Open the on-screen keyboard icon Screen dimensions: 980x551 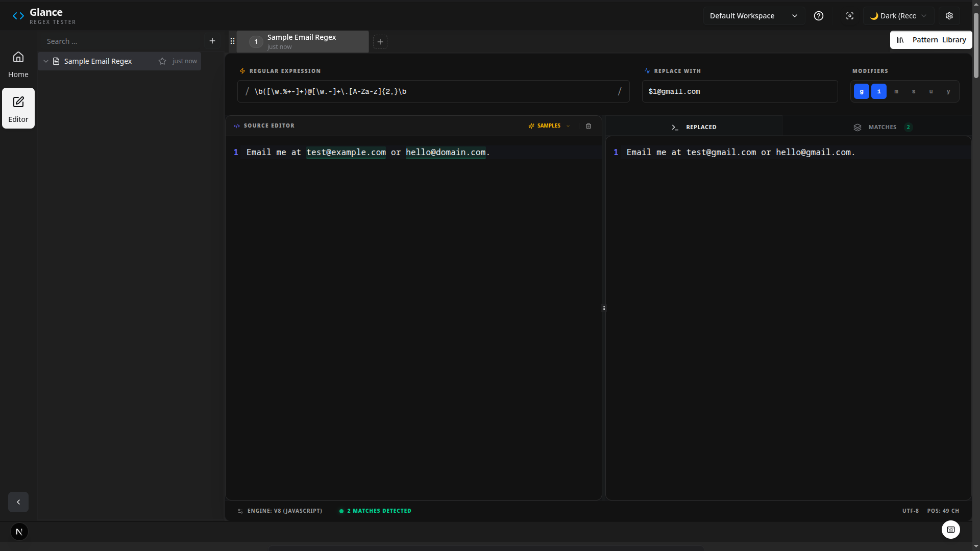[950, 530]
